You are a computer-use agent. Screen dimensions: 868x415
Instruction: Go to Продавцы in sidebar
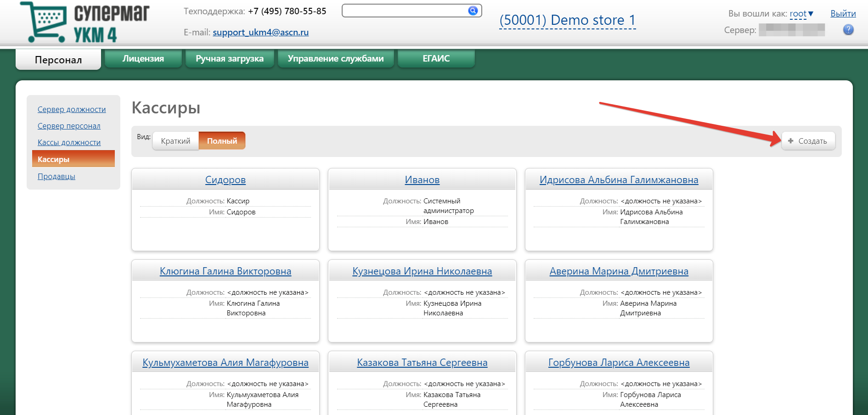click(x=56, y=176)
